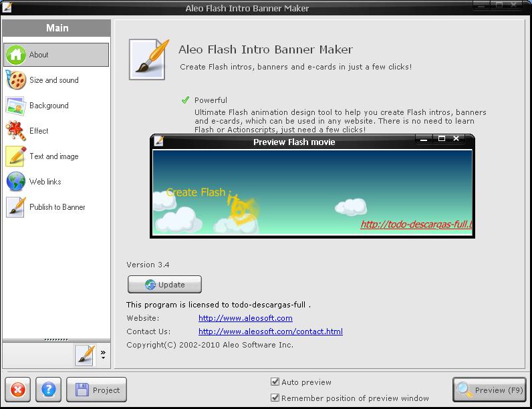Toggle Remember position of preview window

pos(275,398)
